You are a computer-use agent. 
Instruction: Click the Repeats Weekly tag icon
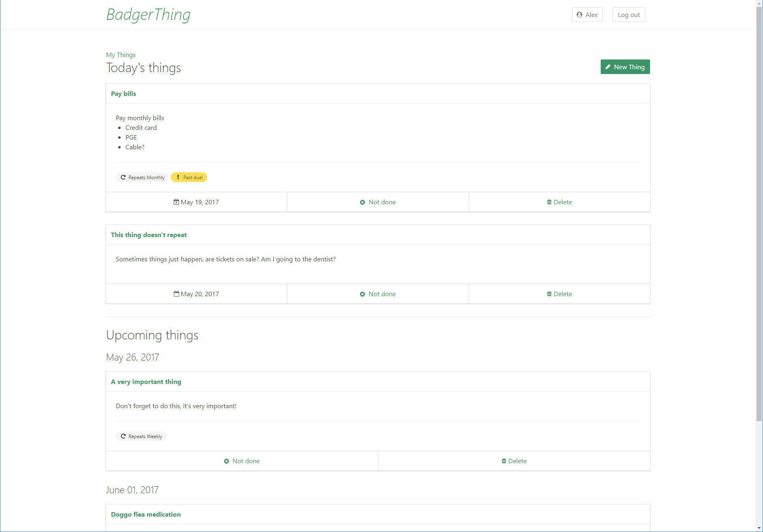[x=123, y=436]
